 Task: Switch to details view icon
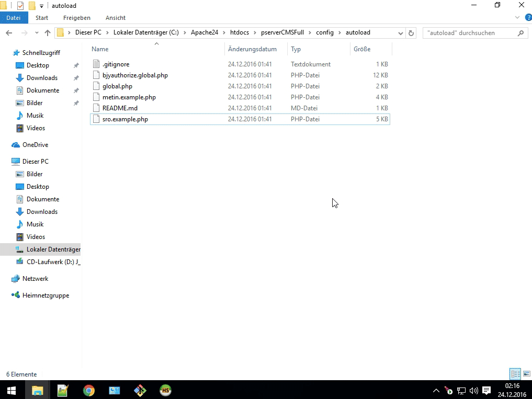515,374
